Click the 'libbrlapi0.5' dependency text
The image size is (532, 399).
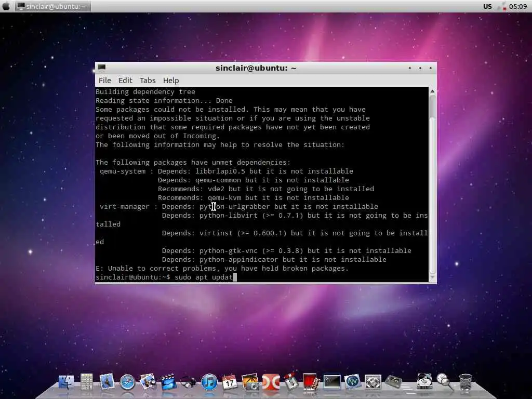(220, 171)
